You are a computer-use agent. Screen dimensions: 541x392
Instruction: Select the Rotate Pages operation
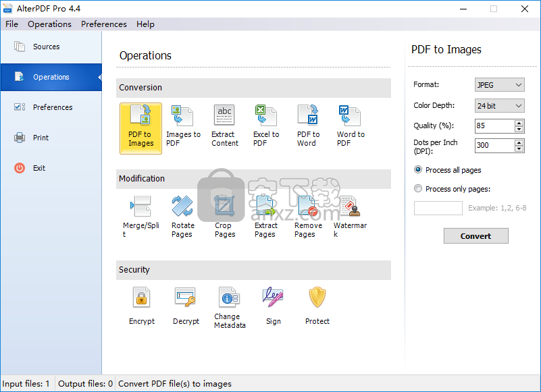[x=183, y=217]
